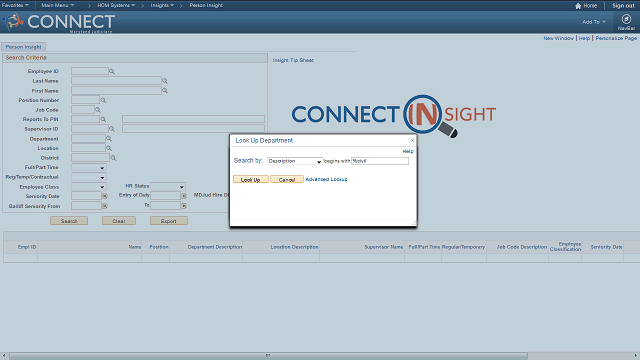Click the begins with text field
This screenshot has height=360, width=640.
(x=380, y=161)
